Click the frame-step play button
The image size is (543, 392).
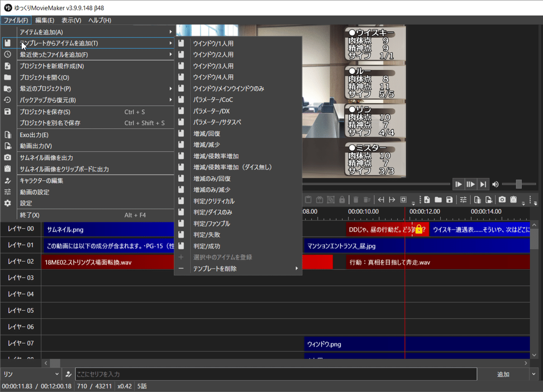pyautogui.click(x=471, y=184)
